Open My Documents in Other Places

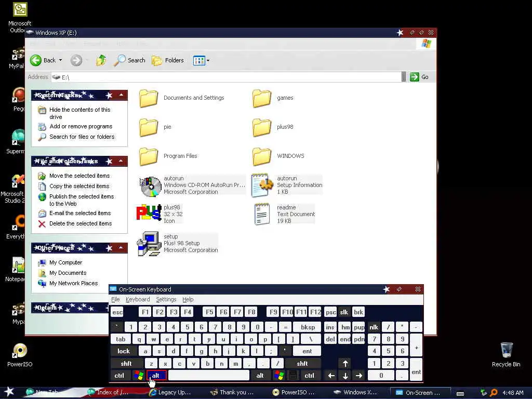click(x=68, y=273)
